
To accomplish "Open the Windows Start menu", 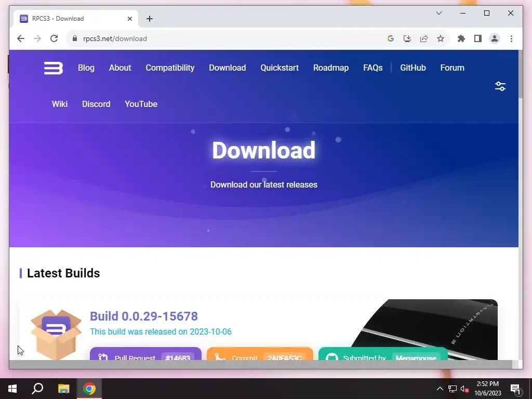I will [12, 389].
